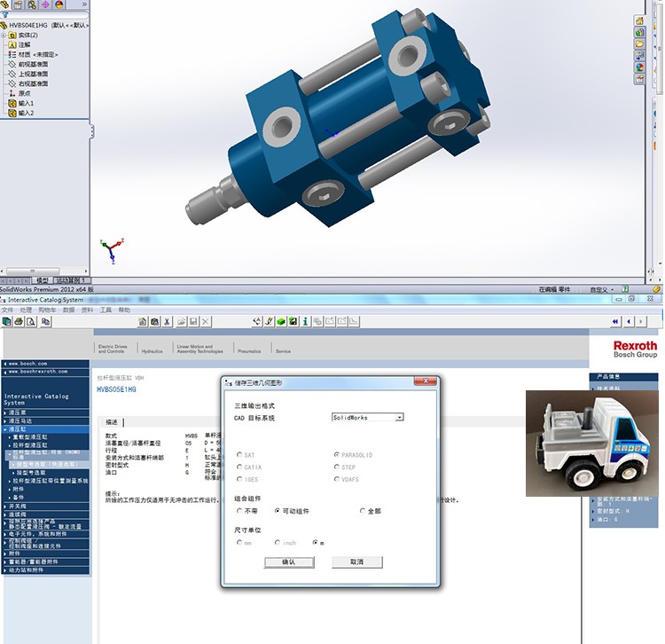
Task: Collapse the 液压缸 catalog category
Action: (x=5, y=429)
